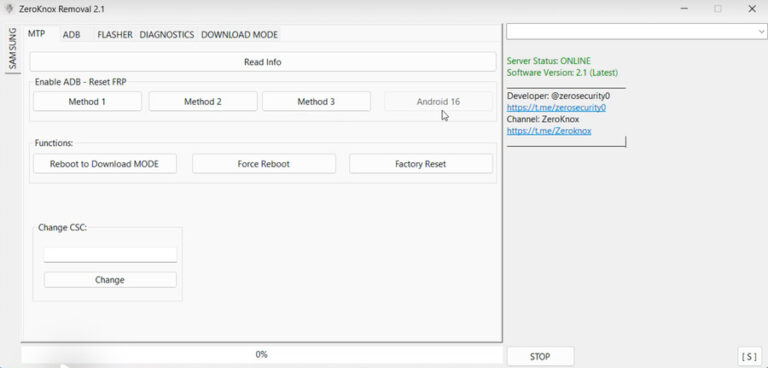768x368 pixels.
Task: Run FRP reset Method 3
Action: click(316, 101)
